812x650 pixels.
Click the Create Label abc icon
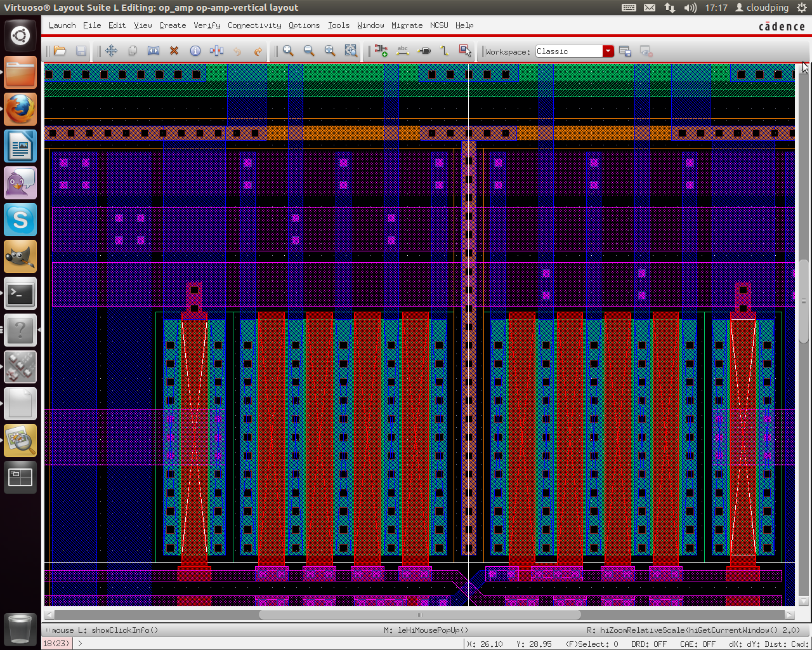(x=402, y=51)
